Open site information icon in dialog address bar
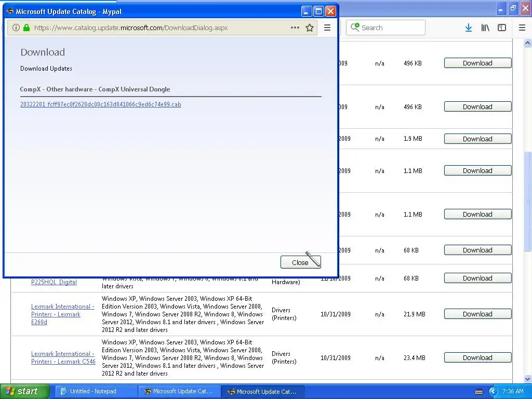 (x=16, y=28)
